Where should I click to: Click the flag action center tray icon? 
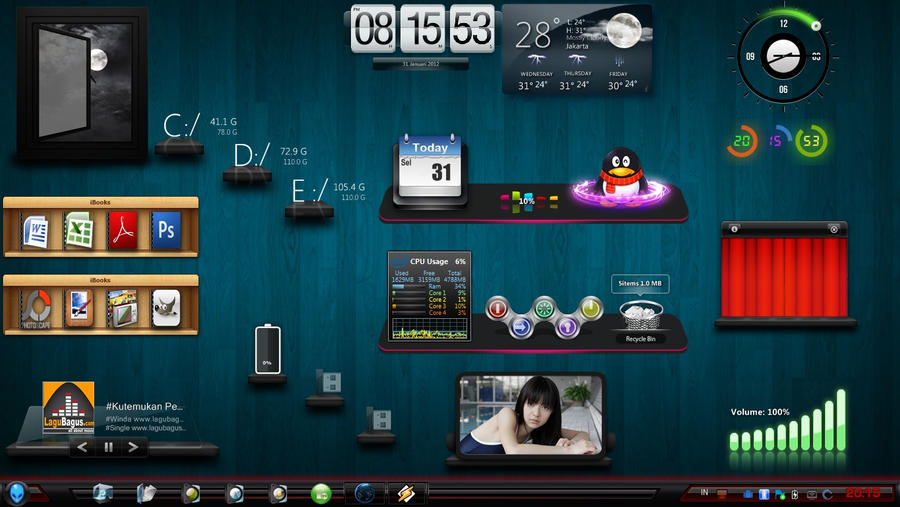click(779, 494)
